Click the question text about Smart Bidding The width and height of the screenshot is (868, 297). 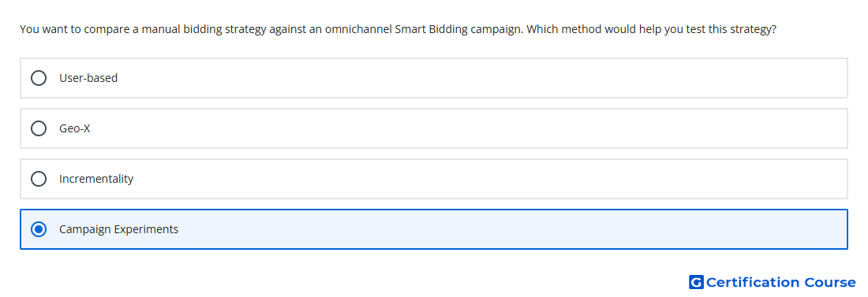coord(398,29)
